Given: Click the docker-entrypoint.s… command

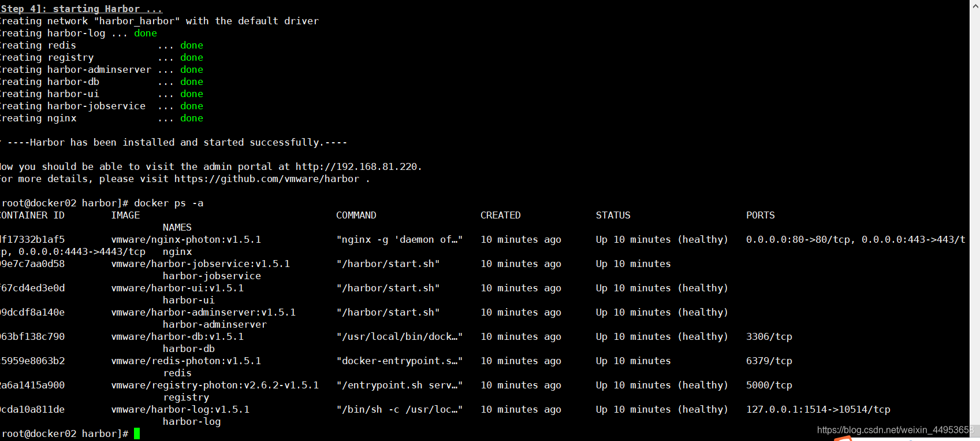Looking at the screenshot, I should click(400, 361).
